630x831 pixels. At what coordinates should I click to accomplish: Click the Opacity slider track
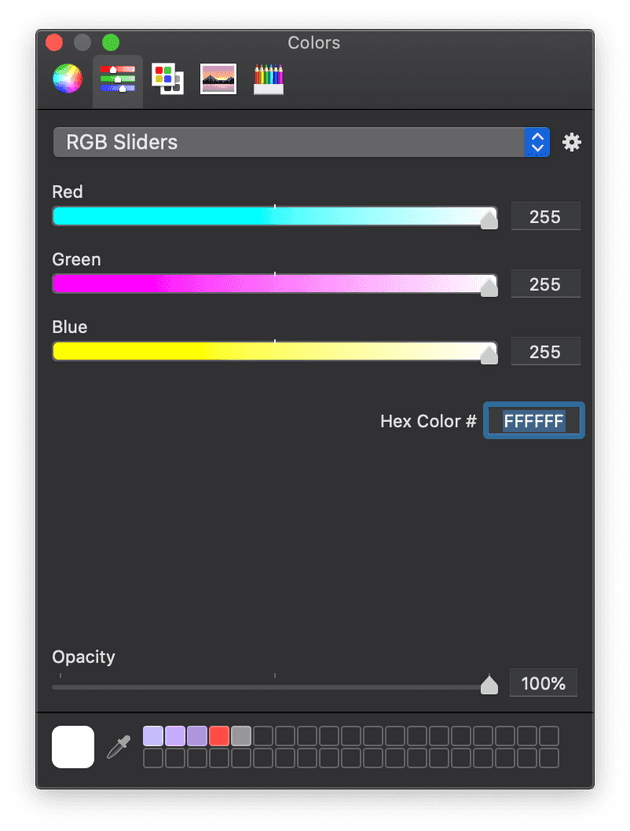[274, 687]
